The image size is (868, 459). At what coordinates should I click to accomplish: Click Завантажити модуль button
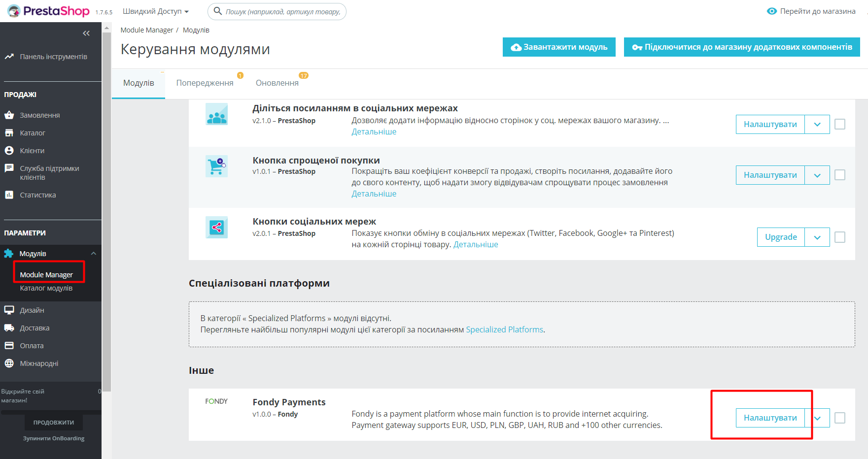559,47
